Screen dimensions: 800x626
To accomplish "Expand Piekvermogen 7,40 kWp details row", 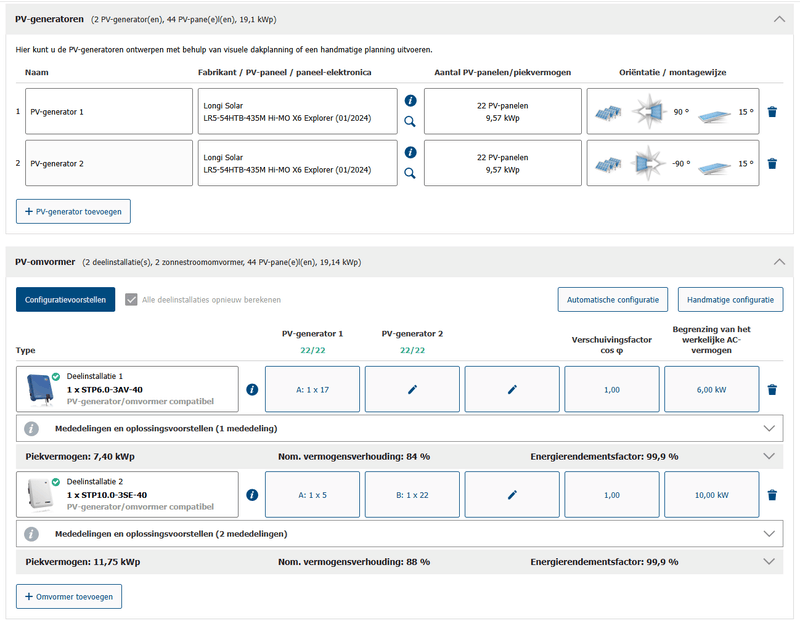I will (399, 457).
